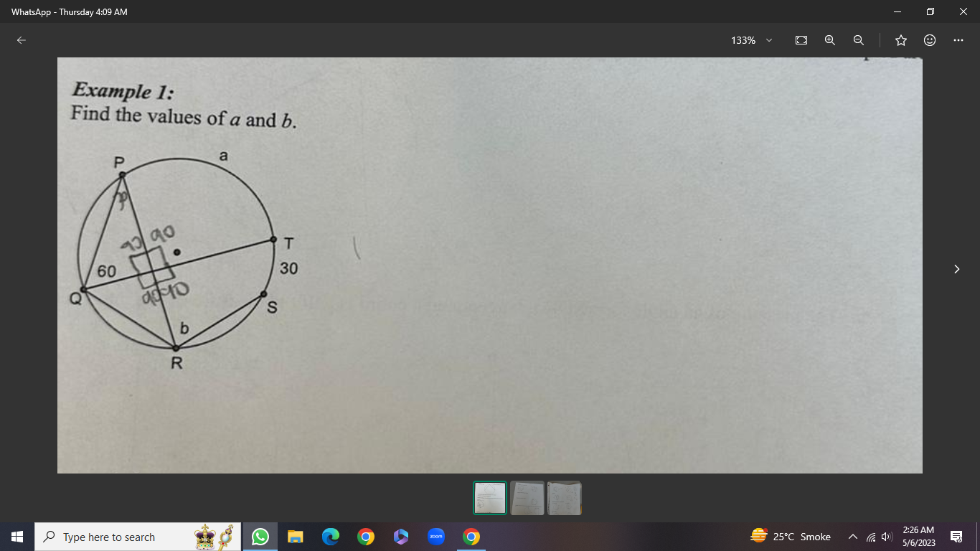Launch Microsoft Edge from the taskbar
Image resolution: width=980 pixels, height=551 pixels.
[x=330, y=536]
